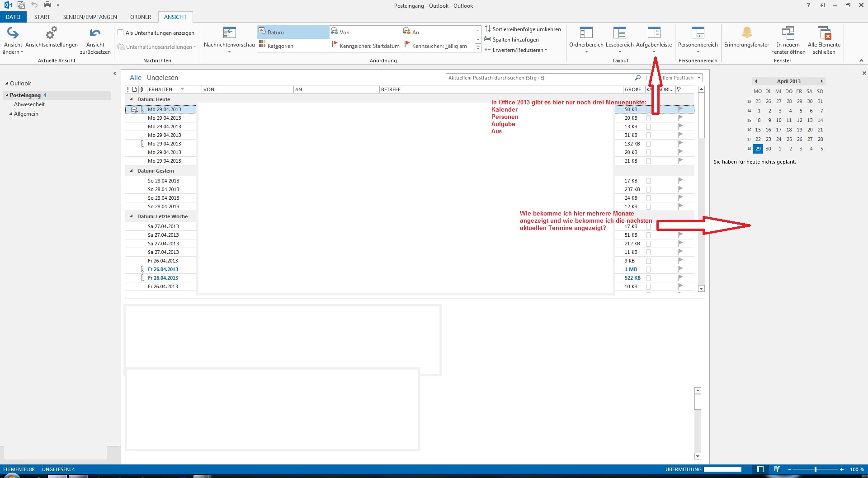Adjust the zoom slider handle
Image resolution: width=868 pixels, height=478 pixels.
click(x=816, y=469)
